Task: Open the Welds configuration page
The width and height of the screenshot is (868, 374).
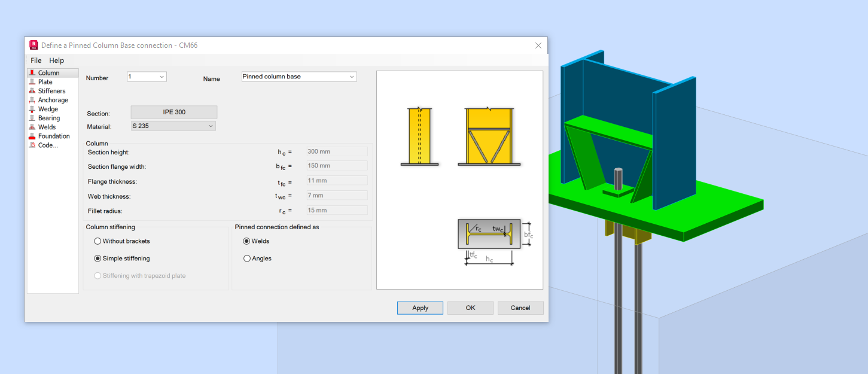Action: (46, 127)
